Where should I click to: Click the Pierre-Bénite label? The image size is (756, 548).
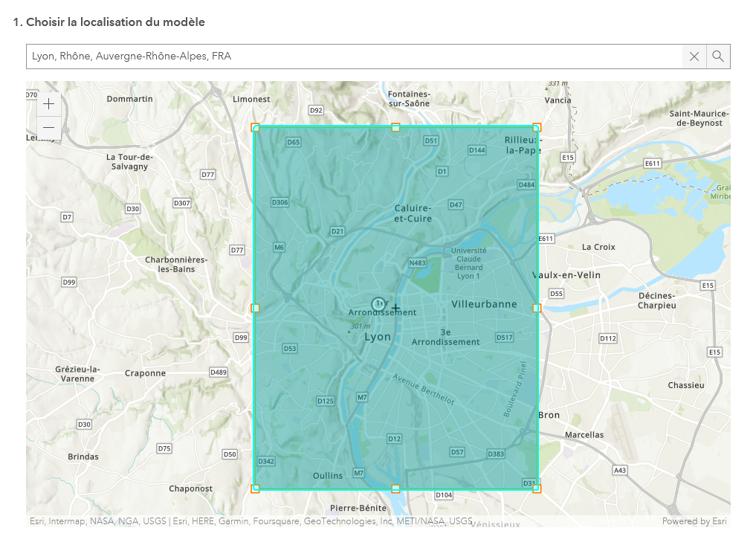point(358,508)
